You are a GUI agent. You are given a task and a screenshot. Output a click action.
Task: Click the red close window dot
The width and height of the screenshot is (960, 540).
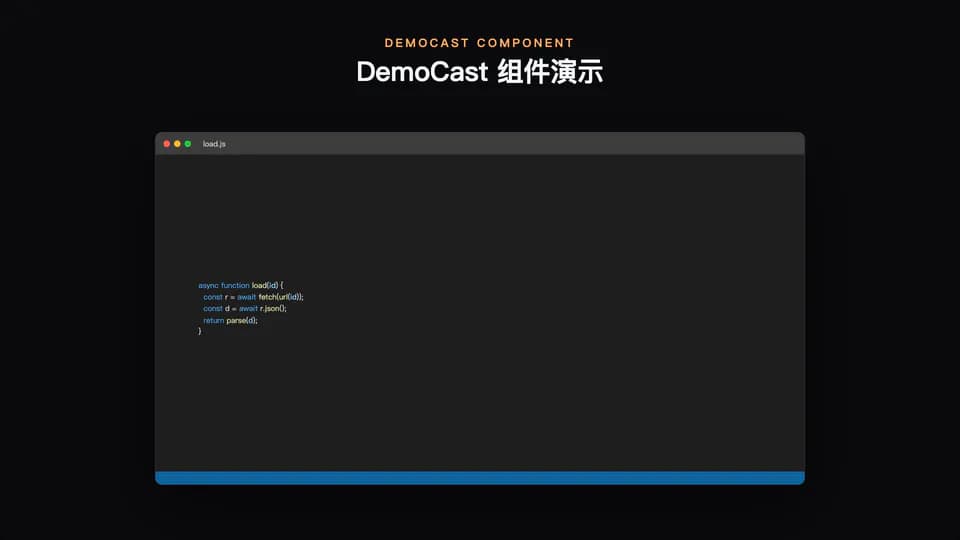pyautogui.click(x=167, y=144)
